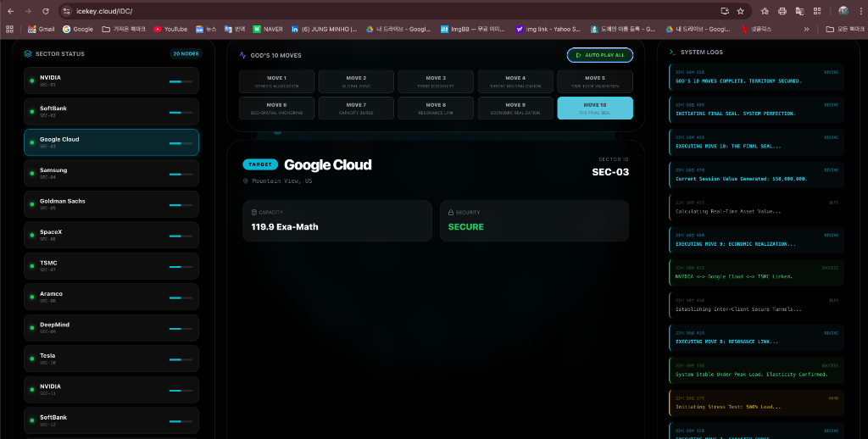Viewport: 868px width, 439px height.
Task: Open the YouTube bookmark
Action: coord(170,29)
